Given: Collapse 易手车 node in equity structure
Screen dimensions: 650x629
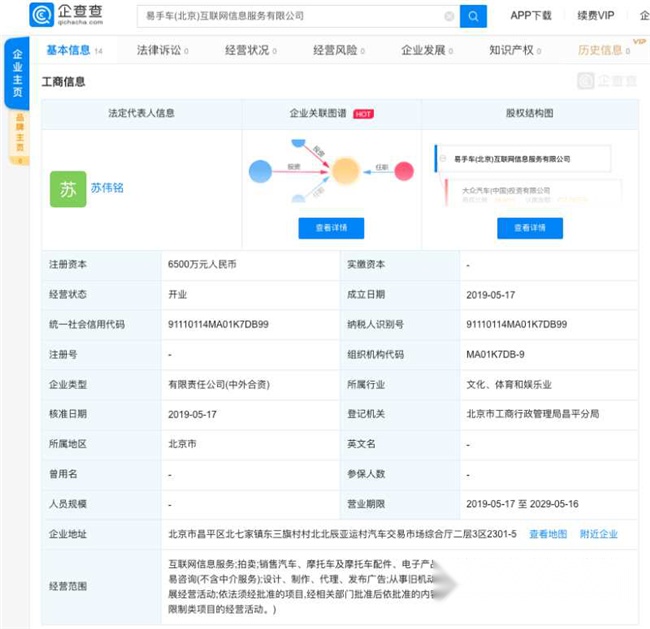Looking at the screenshot, I should 443,158.
